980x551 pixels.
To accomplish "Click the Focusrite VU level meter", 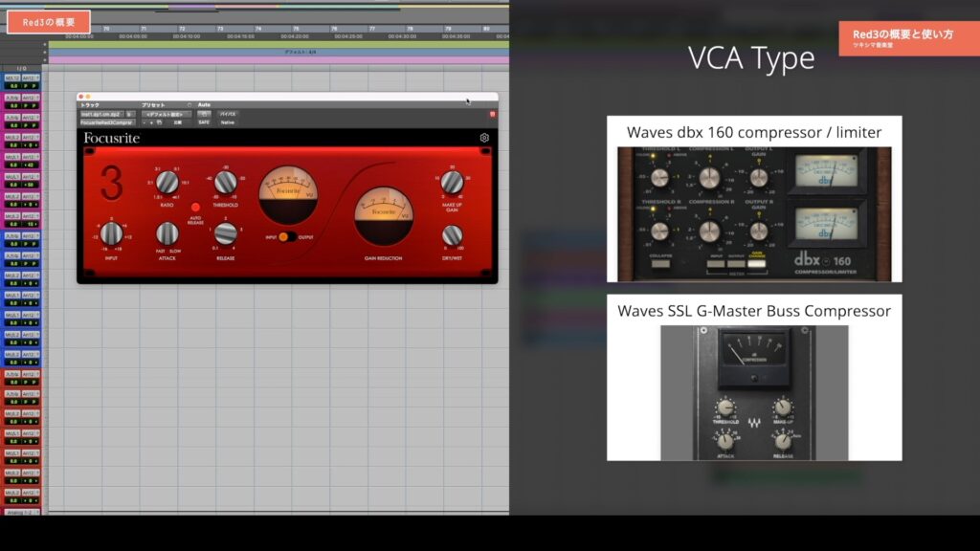I will coord(288,195).
